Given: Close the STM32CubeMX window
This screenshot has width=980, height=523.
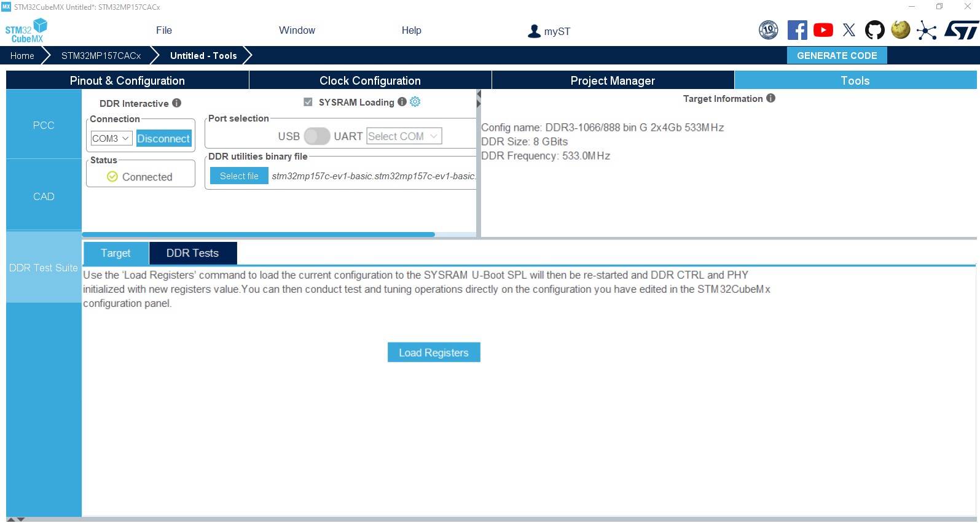Looking at the screenshot, I should point(967,7).
